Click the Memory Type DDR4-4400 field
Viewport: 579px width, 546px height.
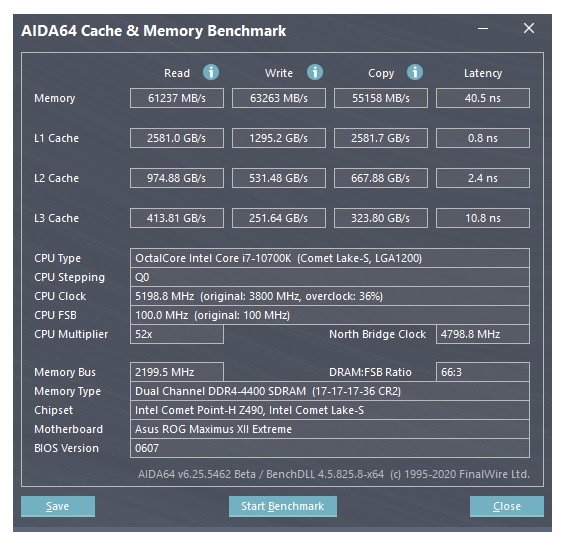(330, 391)
